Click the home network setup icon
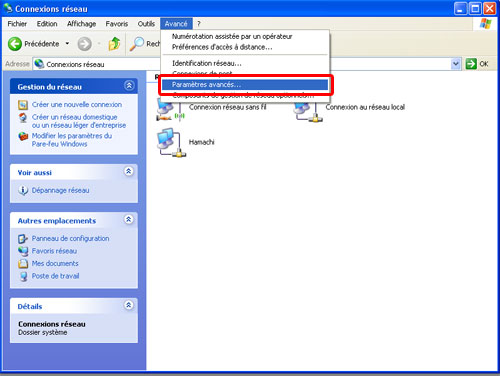The width and height of the screenshot is (500, 376). point(23,118)
